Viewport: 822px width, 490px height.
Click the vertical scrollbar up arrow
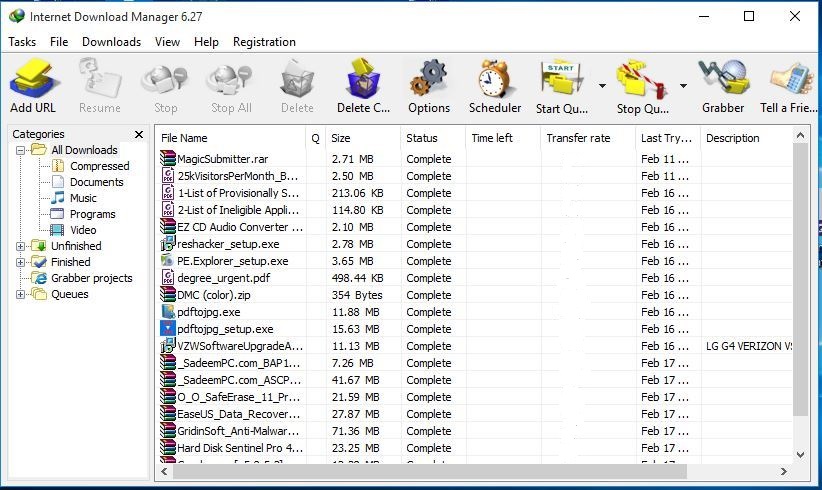[x=801, y=135]
